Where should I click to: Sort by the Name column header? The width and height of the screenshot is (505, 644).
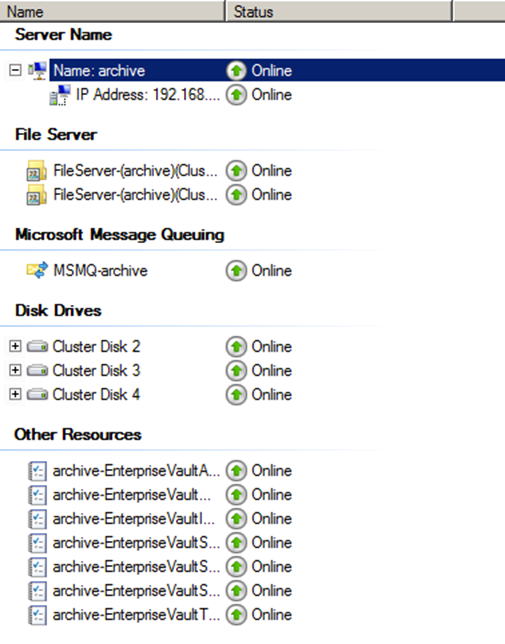click(x=112, y=11)
